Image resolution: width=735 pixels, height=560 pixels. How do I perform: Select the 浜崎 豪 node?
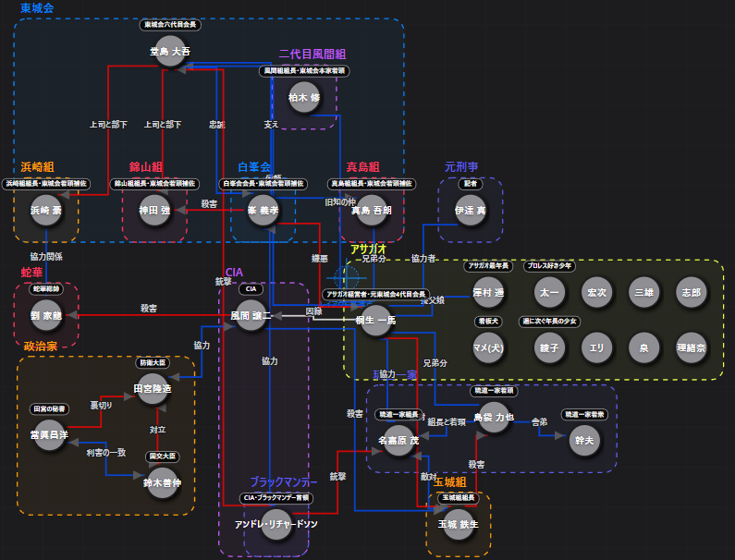pos(46,211)
